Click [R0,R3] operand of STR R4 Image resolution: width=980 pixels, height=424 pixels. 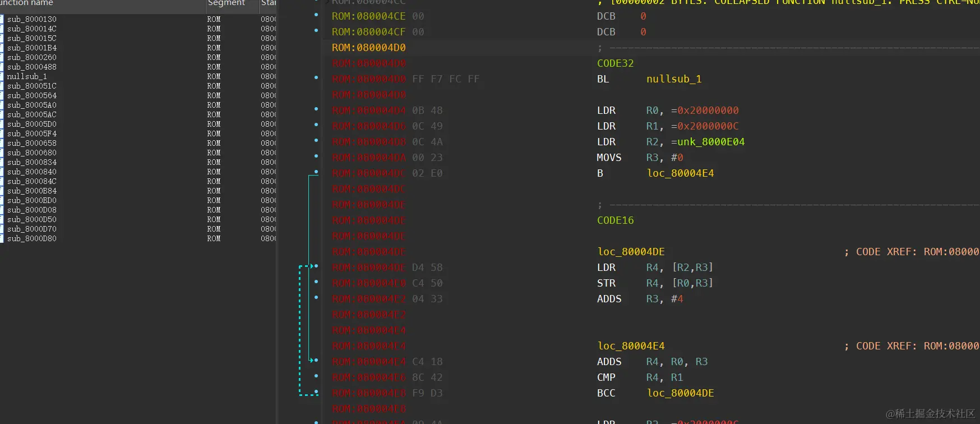point(692,283)
